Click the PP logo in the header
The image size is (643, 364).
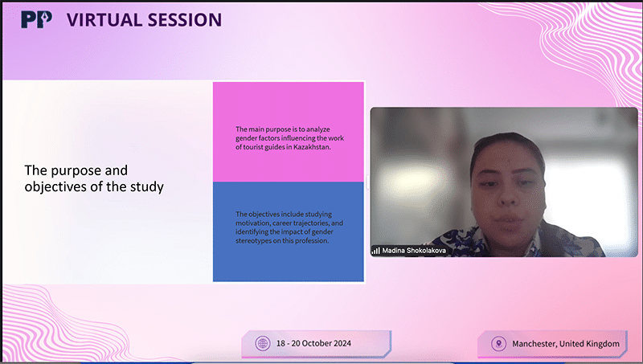pos(36,19)
